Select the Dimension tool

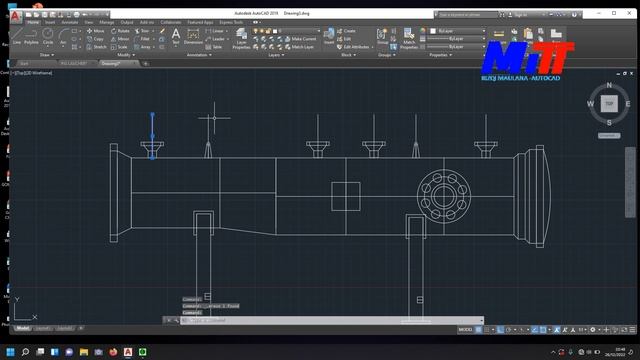pyautogui.click(x=193, y=36)
